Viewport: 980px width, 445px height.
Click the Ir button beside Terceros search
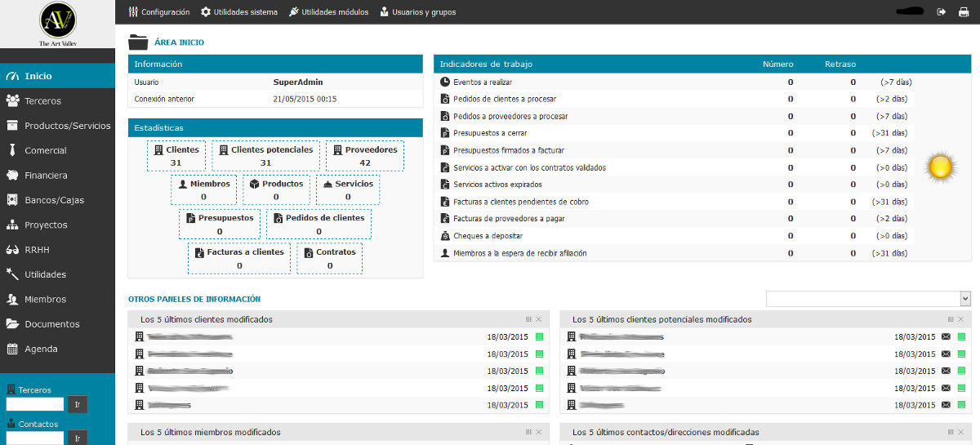[78, 404]
